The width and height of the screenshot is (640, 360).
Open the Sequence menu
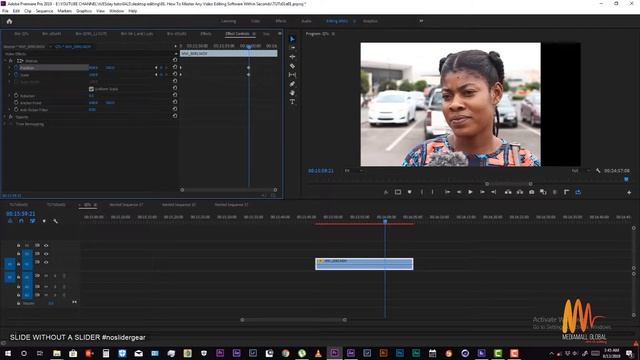click(x=44, y=11)
